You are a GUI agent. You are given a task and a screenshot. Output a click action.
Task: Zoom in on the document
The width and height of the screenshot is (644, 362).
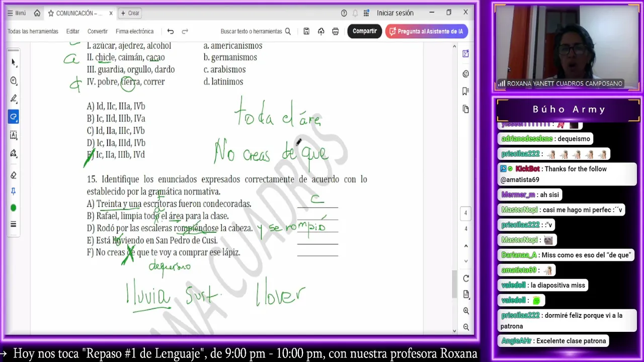(x=466, y=311)
